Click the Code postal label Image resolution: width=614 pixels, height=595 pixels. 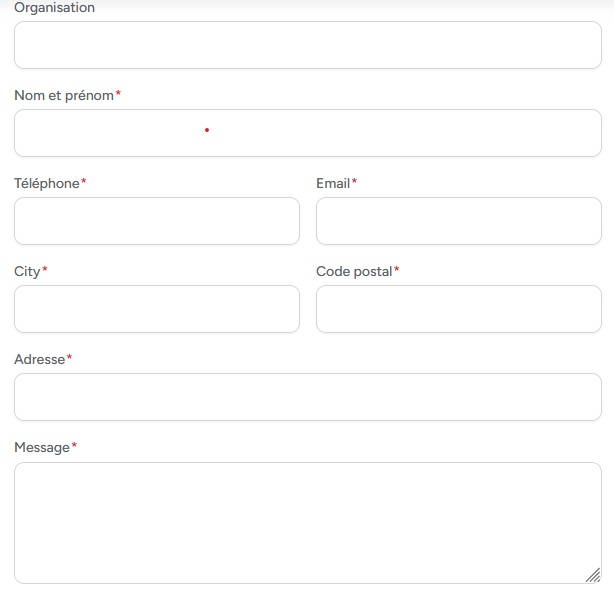coord(354,271)
